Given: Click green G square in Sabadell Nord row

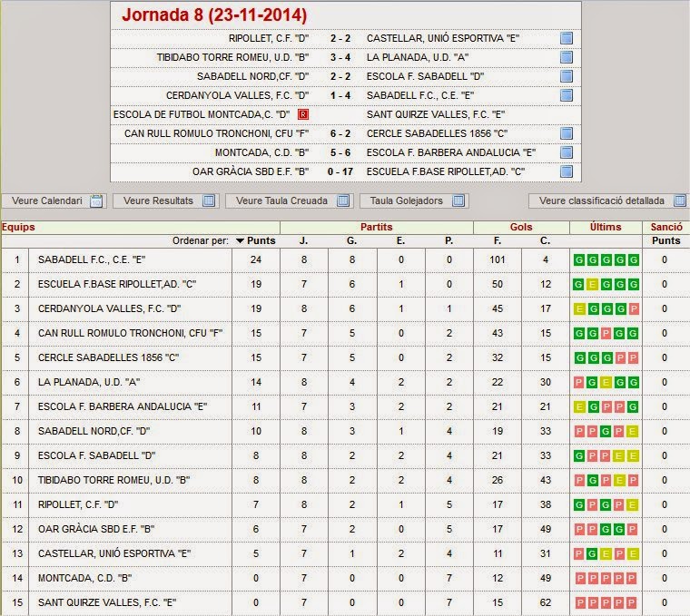Looking at the screenshot, I should coord(606,431).
